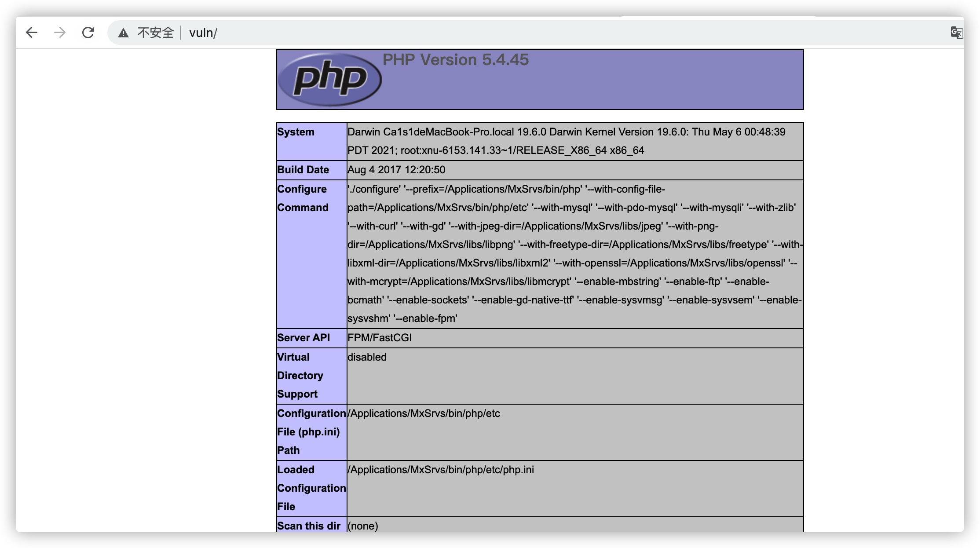The width and height of the screenshot is (980, 548).
Task: Focus the address bar showing vuln/
Action: click(528, 33)
